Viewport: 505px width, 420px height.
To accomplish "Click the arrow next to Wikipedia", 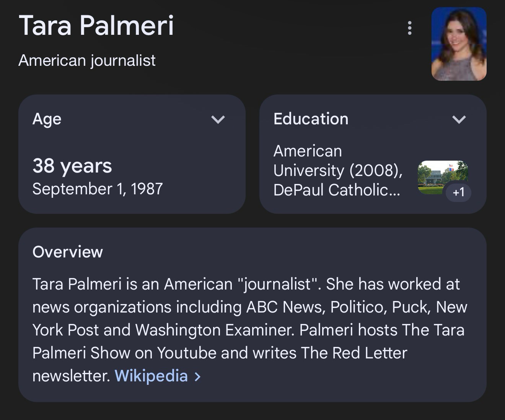I will (x=198, y=376).
